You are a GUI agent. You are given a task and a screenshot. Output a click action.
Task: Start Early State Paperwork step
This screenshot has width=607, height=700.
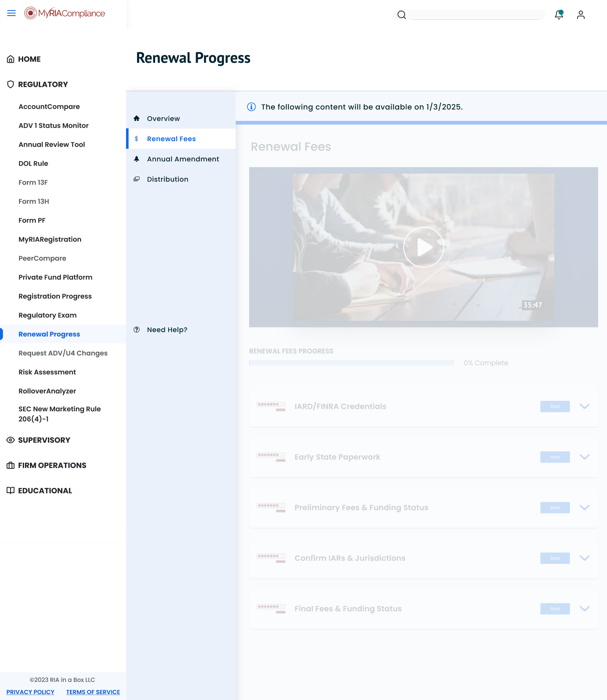point(555,457)
